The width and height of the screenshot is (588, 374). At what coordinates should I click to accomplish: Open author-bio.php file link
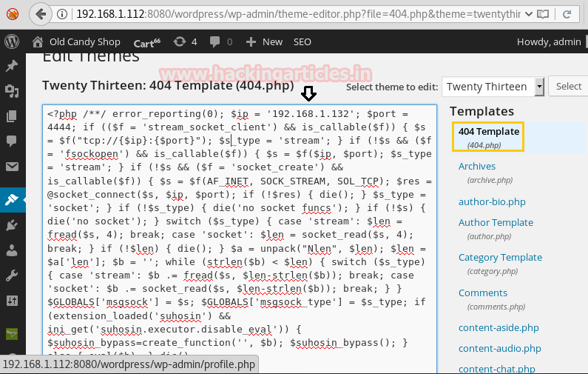point(492,201)
